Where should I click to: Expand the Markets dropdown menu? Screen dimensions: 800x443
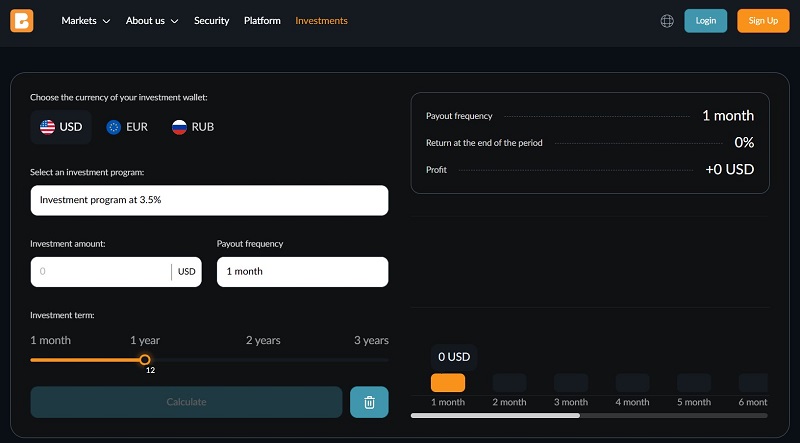(85, 21)
